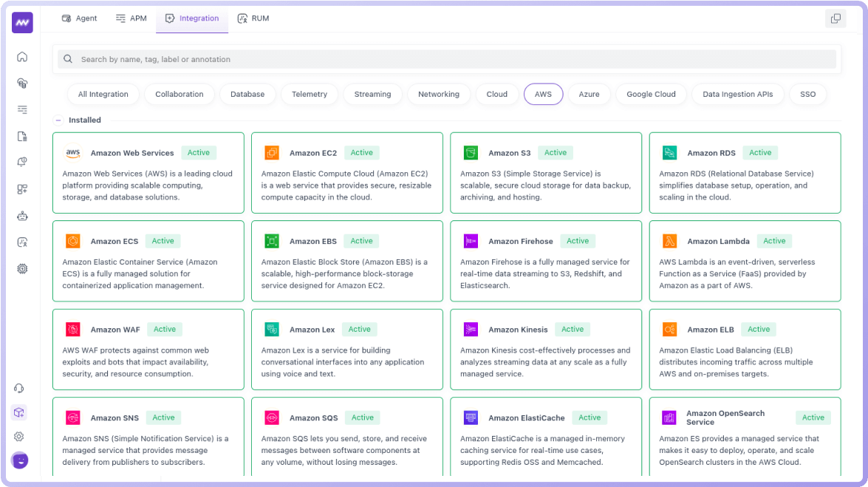This screenshot has height=487, width=868.
Task: Click the Amazon Kinesis purple icon
Action: click(471, 329)
